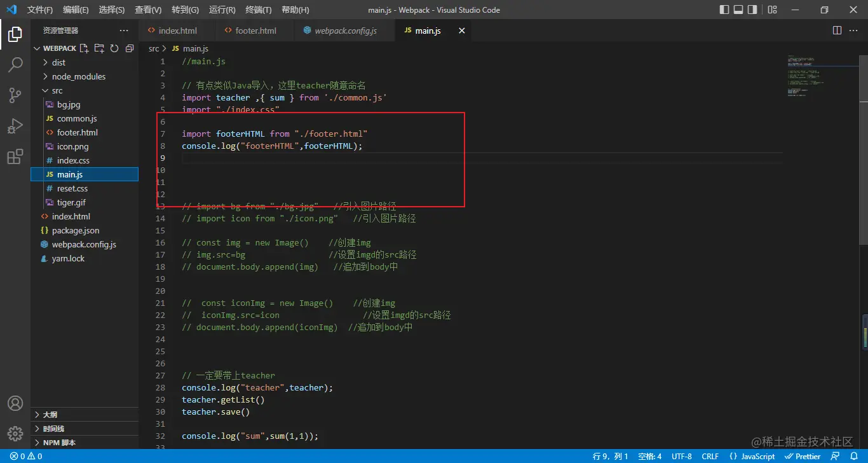Image resolution: width=868 pixels, height=463 pixels.
Task: Click the main.js breadcrumb segment
Action: 190,48
